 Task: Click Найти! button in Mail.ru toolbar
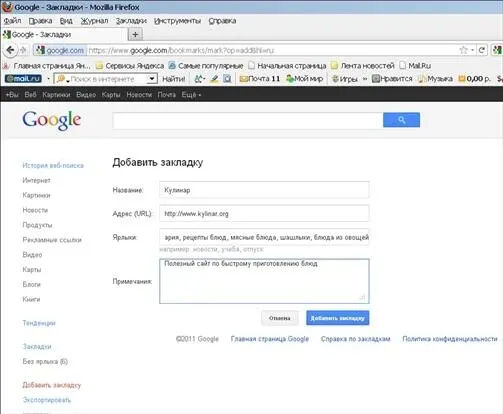tap(173, 79)
